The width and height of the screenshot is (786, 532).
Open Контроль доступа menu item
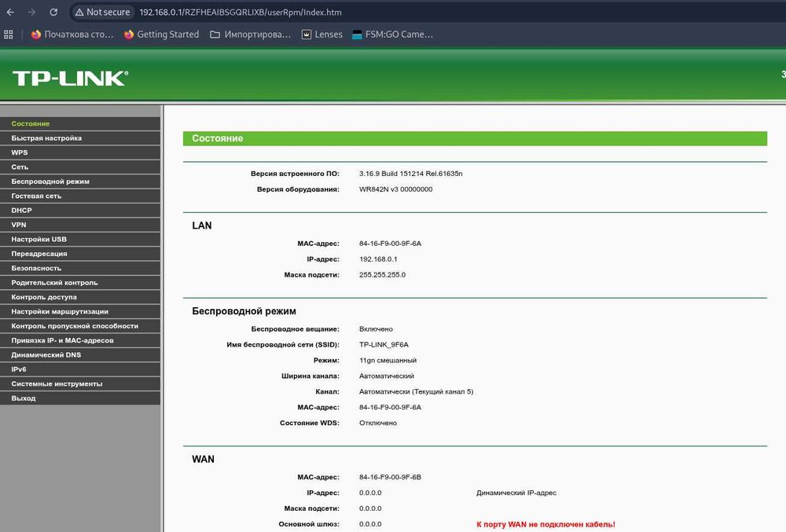click(x=80, y=298)
